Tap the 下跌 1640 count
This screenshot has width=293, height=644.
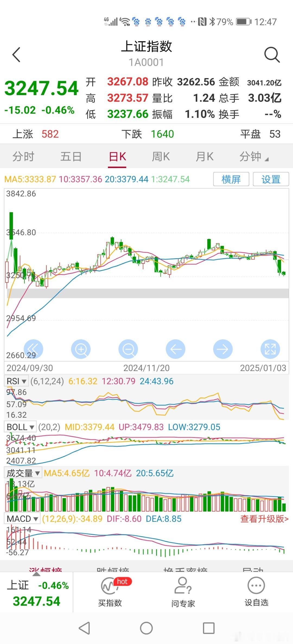coord(148,134)
